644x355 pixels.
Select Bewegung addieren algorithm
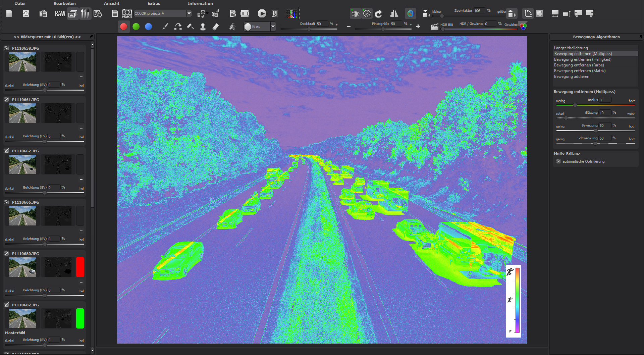coord(595,77)
